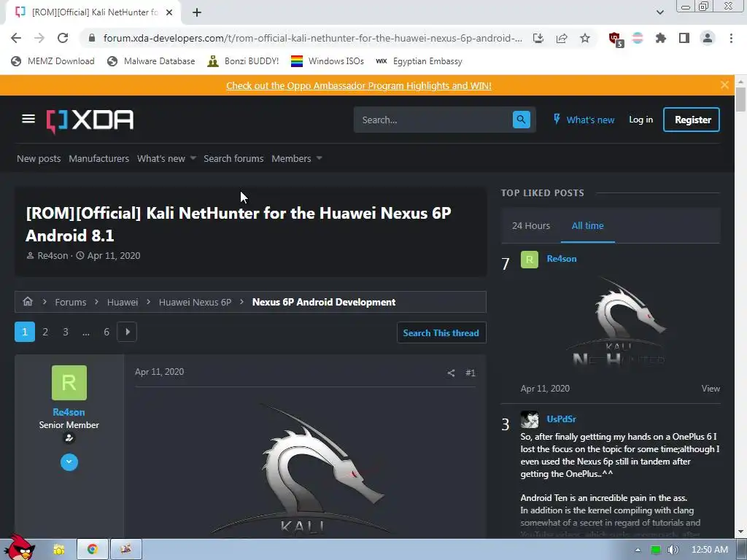Open Chrome from the taskbar

click(x=93, y=549)
